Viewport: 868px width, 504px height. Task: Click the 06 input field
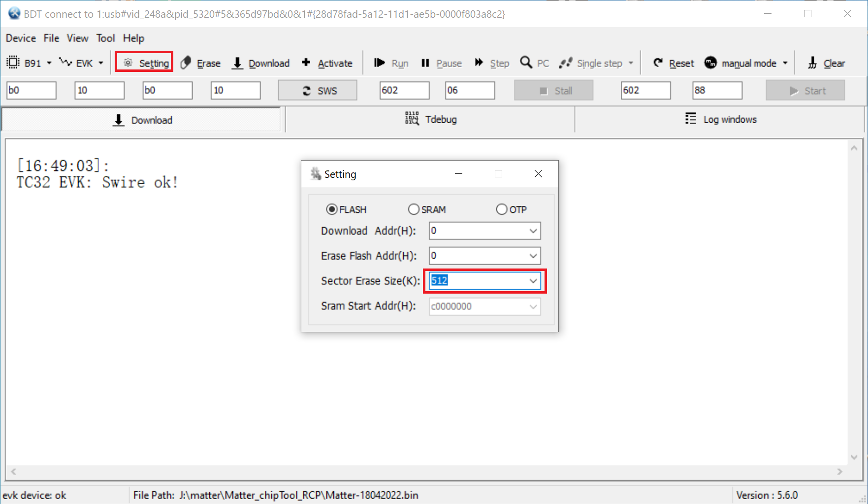click(470, 90)
